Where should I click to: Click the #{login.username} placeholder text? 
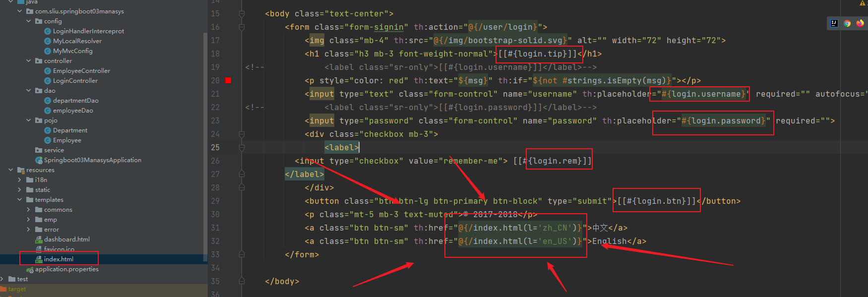point(704,94)
